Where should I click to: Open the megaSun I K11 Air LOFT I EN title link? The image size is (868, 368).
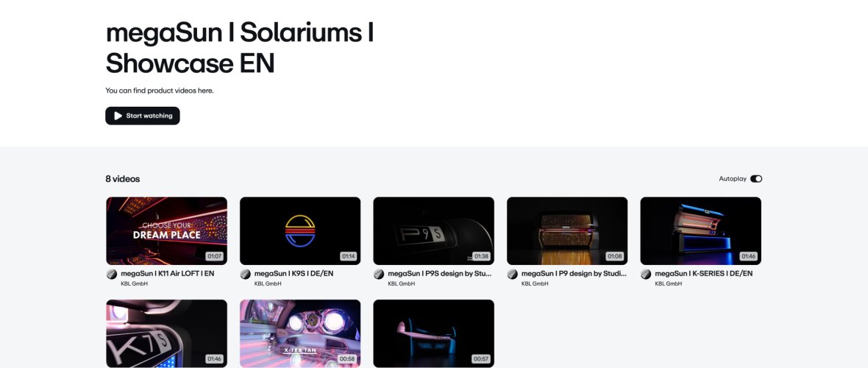click(167, 273)
